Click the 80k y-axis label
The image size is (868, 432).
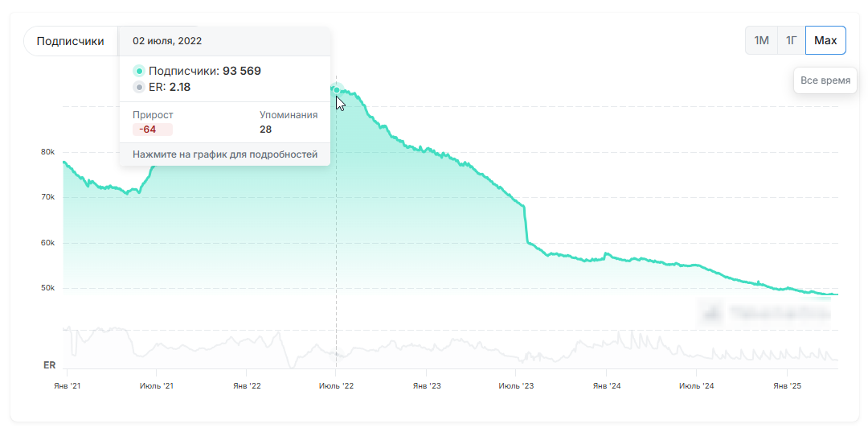point(47,152)
